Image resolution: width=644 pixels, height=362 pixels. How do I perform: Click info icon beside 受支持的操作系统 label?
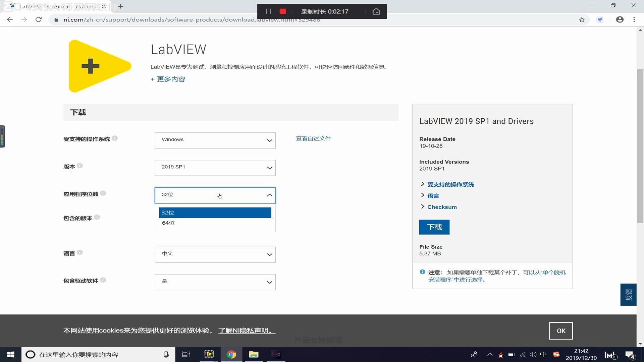115,138
